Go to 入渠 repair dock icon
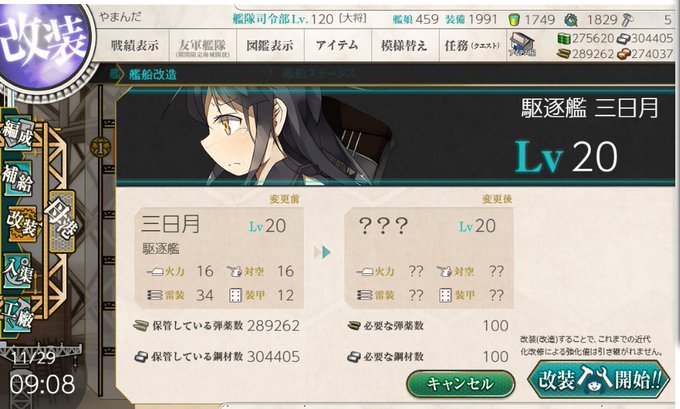The height and width of the screenshot is (409, 680). 18,271
